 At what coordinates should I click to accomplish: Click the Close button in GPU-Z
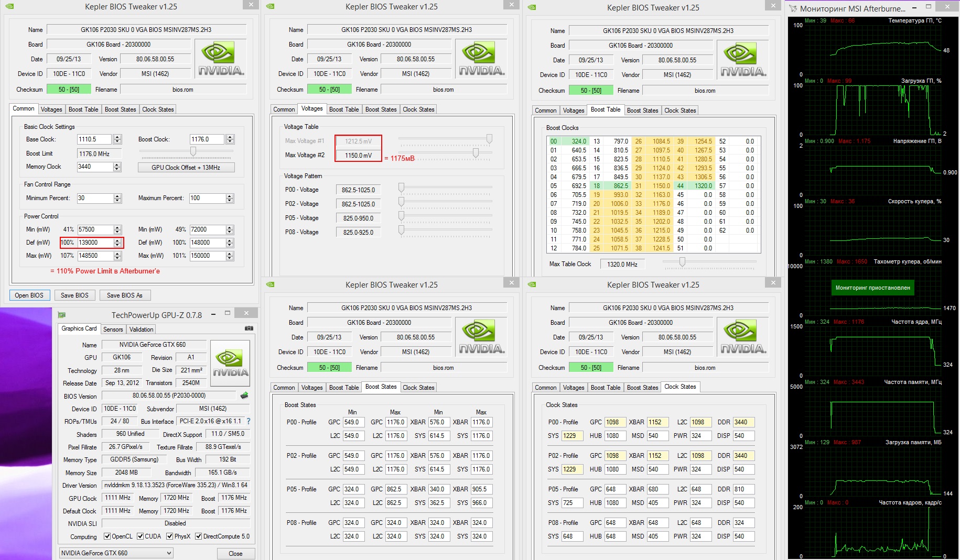[x=235, y=554]
